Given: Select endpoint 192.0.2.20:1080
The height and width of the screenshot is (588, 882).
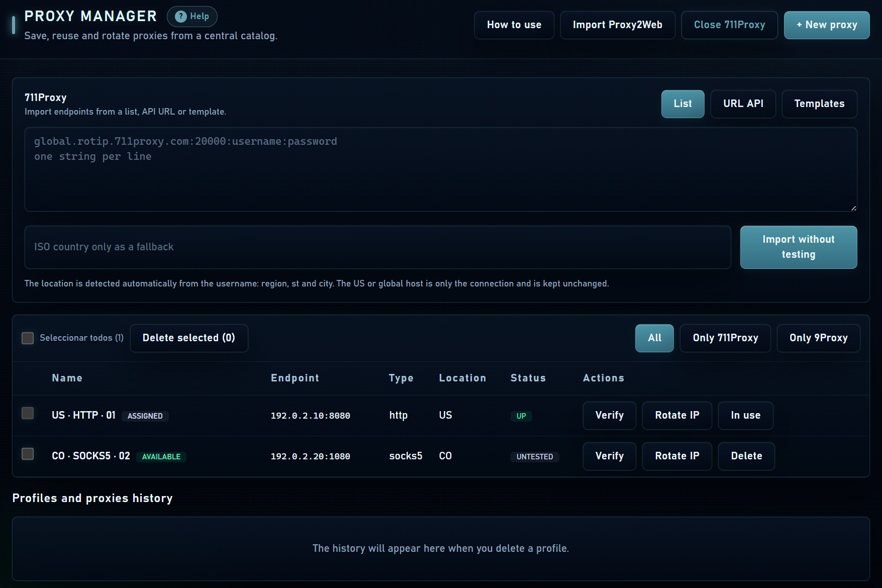Looking at the screenshot, I should 310,456.
